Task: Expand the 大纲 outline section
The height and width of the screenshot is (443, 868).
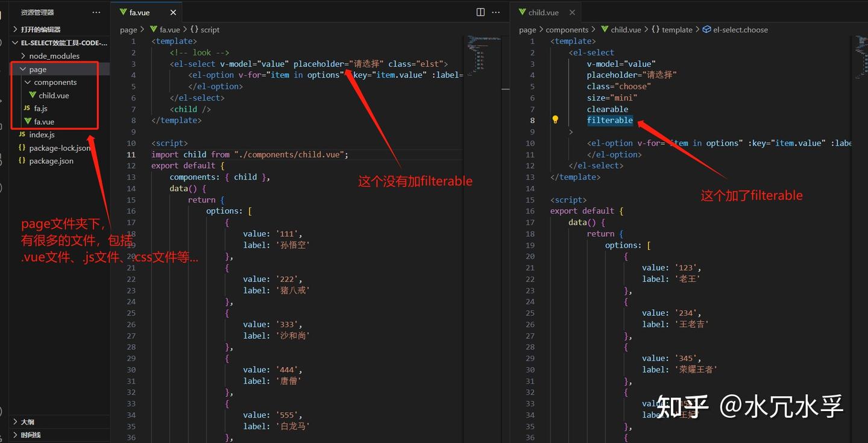Action: pos(27,422)
